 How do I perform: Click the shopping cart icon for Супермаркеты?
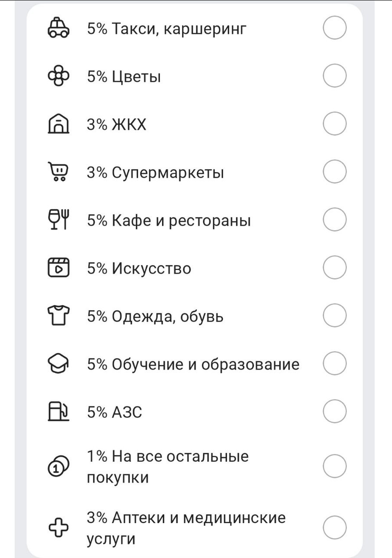pos(58,172)
